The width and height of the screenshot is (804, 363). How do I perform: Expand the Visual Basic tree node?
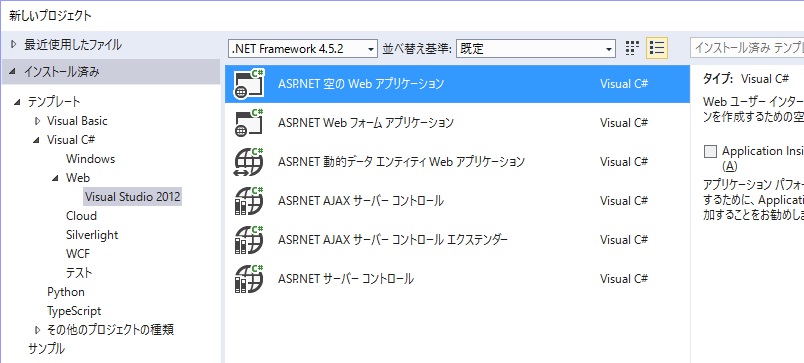tap(37, 121)
